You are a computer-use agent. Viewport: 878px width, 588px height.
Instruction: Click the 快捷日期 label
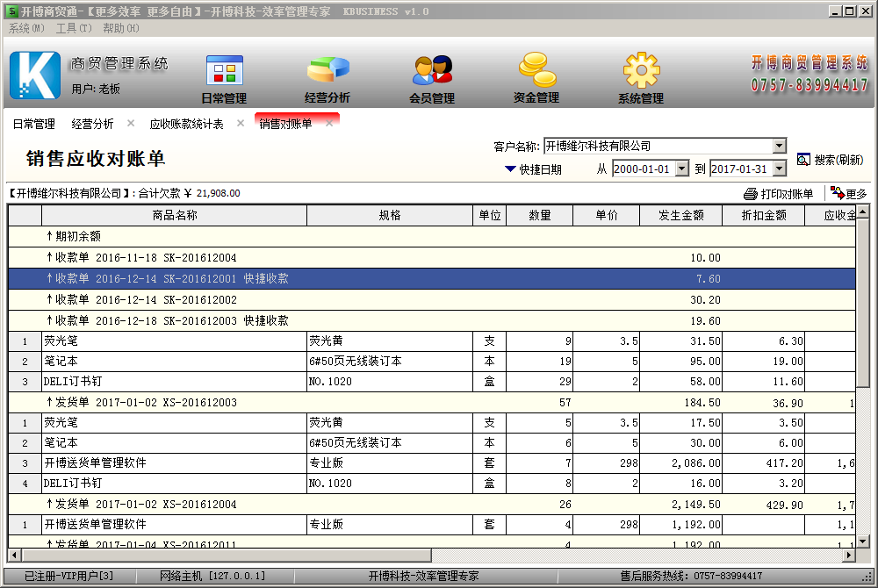540,169
